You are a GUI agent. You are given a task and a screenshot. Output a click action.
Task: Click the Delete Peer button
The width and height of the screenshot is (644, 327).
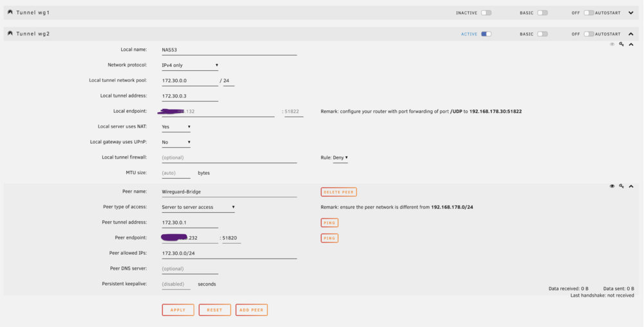pyautogui.click(x=339, y=192)
